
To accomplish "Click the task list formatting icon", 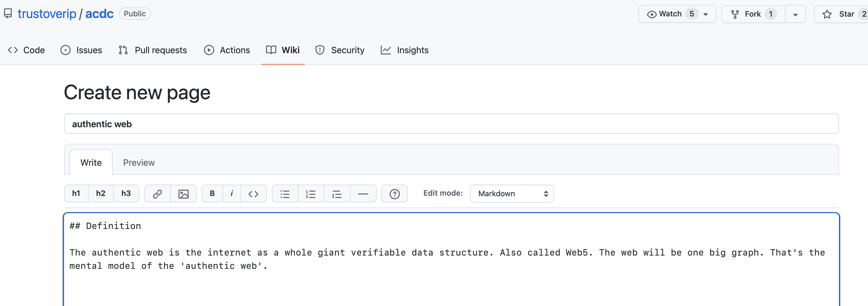I will [x=336, y=194].
